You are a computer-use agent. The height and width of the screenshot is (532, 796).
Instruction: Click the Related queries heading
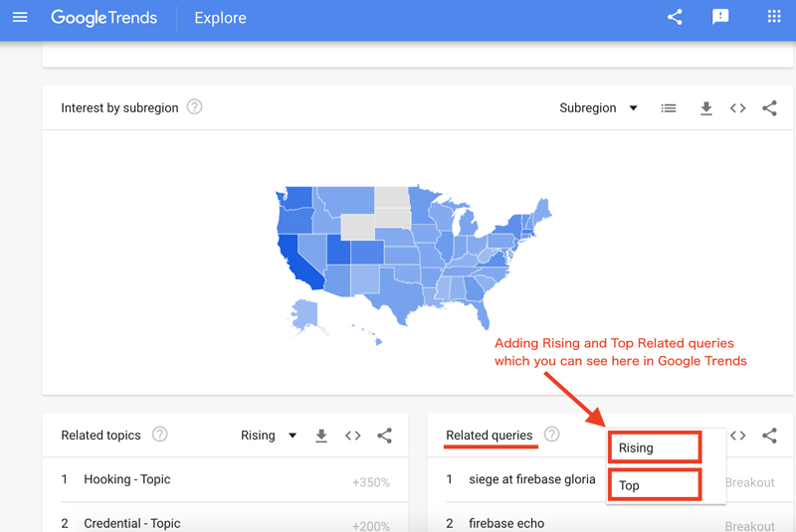click(x=490, y=436)
